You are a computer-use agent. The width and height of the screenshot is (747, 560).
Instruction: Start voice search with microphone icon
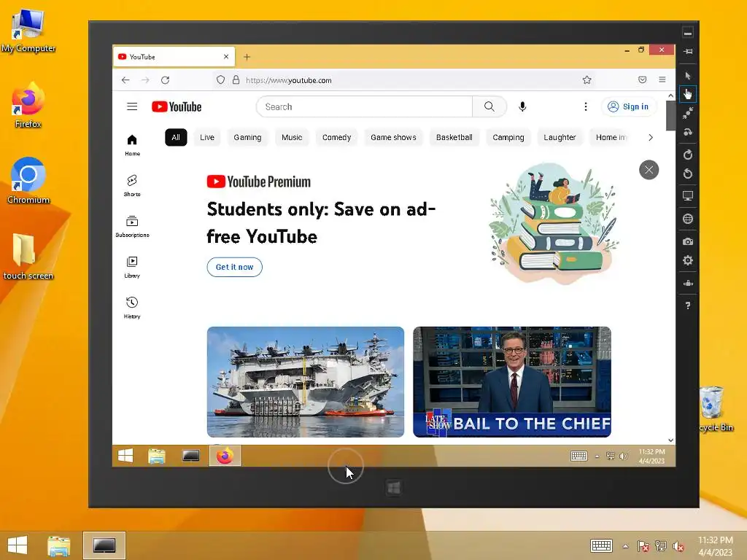point(522,106)
